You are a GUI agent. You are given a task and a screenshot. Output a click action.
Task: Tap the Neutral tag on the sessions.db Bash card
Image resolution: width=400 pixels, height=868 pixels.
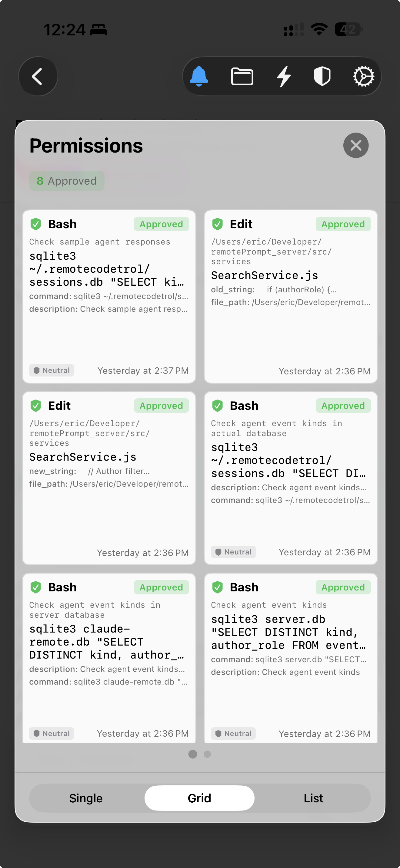(x=233, y=552)
